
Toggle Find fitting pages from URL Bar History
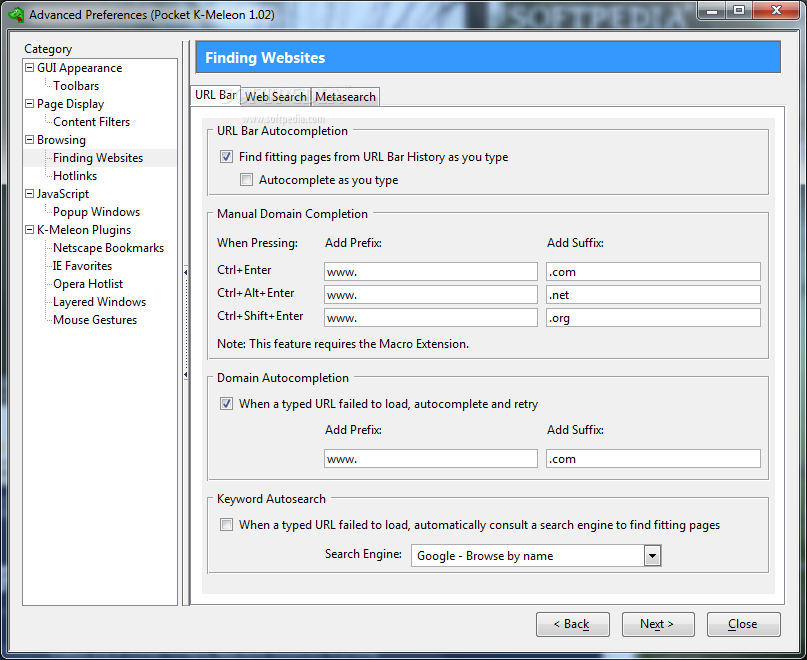pyautogui.click(x=226, y=157)
